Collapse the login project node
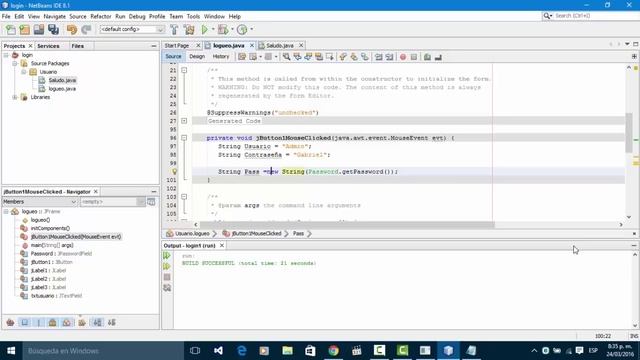Screen dimensions: 640x360 6,55
